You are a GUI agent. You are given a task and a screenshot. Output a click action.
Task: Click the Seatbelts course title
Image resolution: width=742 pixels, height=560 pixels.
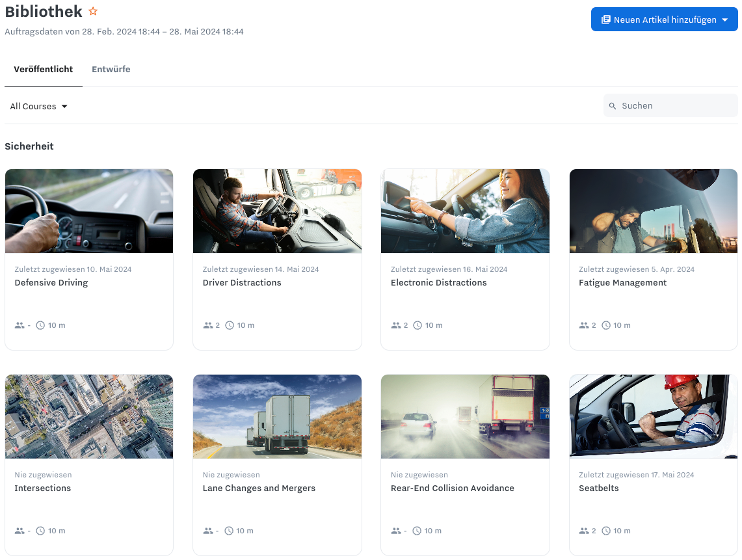599,488
